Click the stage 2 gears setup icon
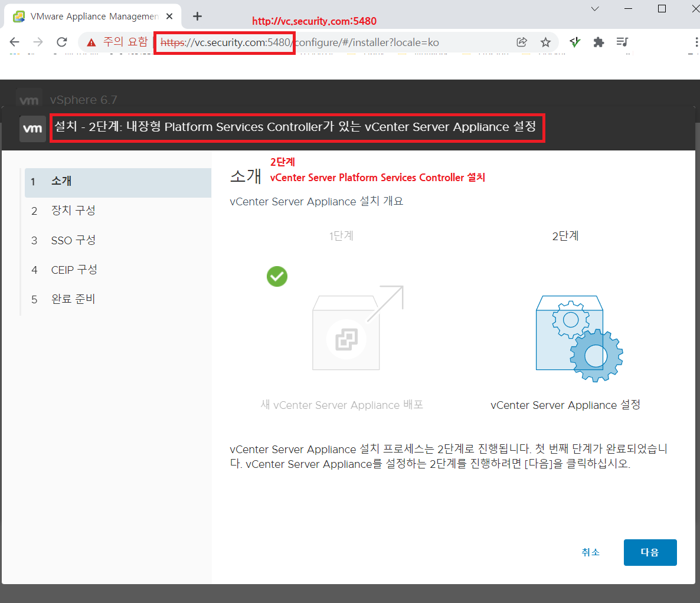Viewport: 700px width, 603px height. [x=579, y=338]
